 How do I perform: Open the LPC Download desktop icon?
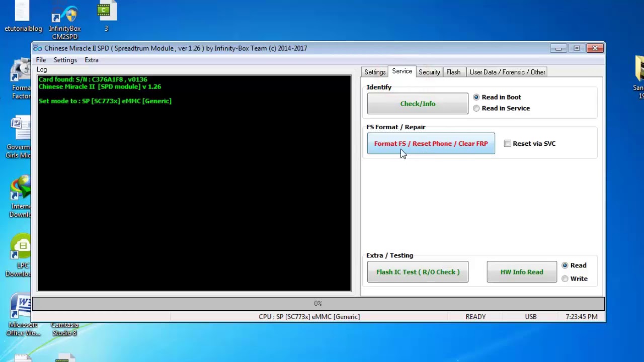21,255
